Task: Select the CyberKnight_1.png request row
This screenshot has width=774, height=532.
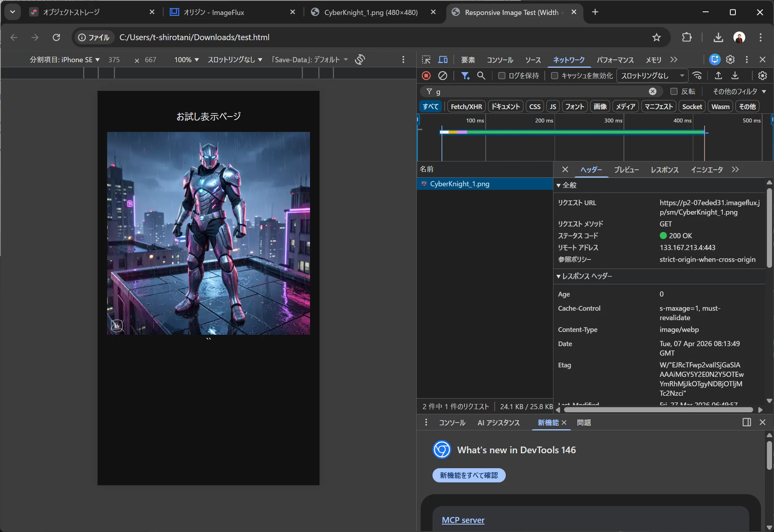Action: (485, 184)
